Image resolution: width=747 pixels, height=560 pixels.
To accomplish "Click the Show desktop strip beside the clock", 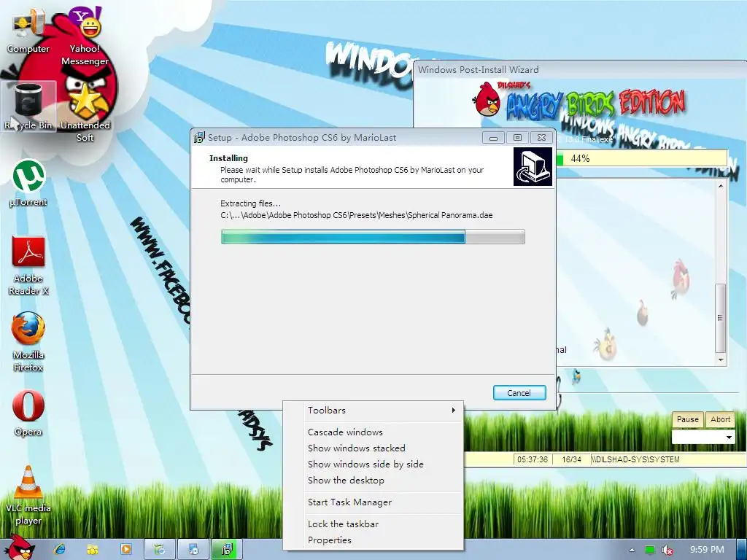I will coord(741,550).
